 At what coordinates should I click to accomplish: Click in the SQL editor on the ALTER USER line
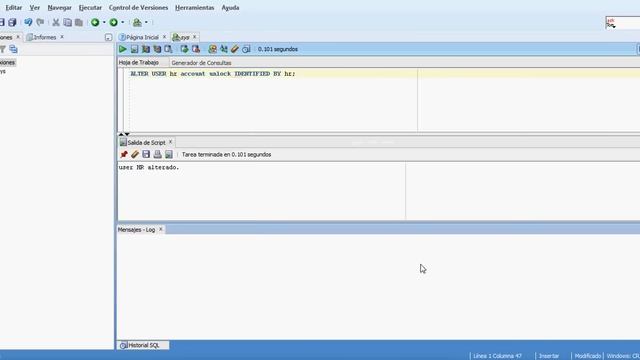point(212,74)
